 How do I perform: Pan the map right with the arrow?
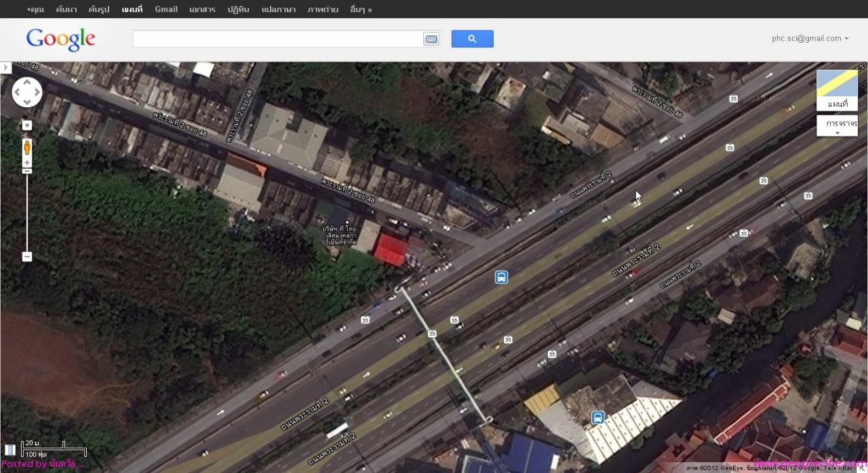pyautogui.click(x=37, y=92)
